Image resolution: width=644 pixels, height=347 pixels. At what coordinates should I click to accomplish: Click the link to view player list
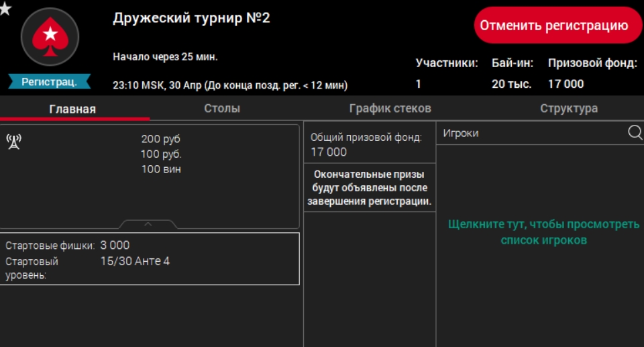point(543,232)
